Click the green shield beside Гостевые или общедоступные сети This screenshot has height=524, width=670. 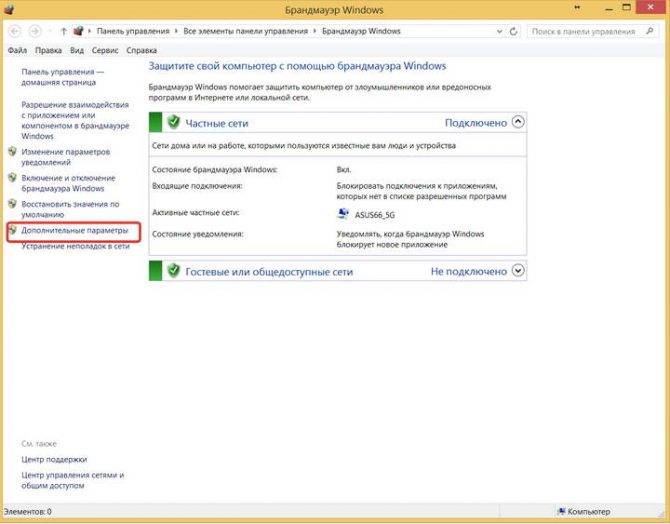(173, 271)
